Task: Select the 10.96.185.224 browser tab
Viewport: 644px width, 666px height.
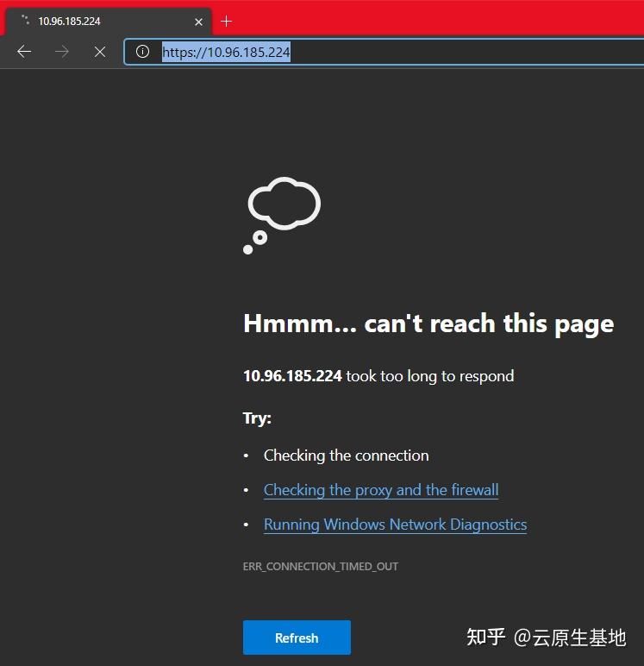Action: click(109, 22)
